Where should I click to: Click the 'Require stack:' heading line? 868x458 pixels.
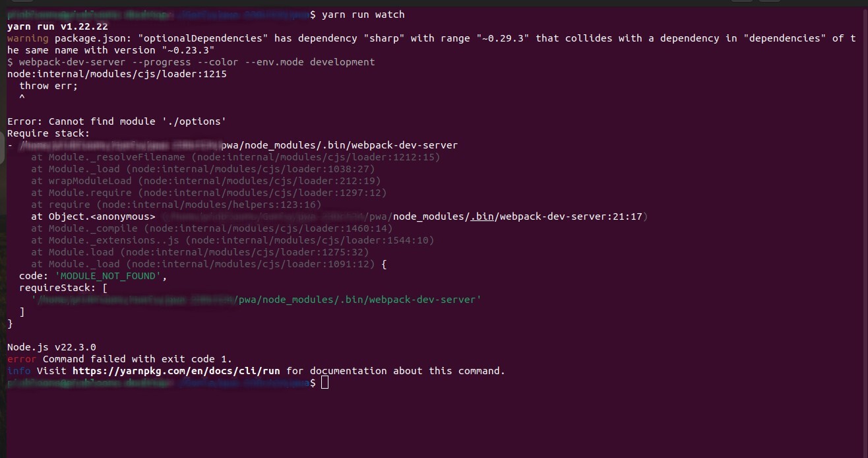(48, 133)
